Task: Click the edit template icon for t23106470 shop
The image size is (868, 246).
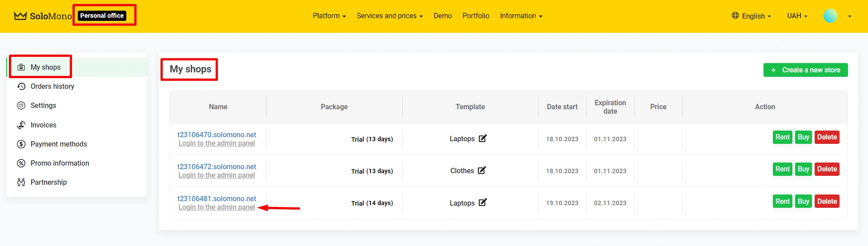Action: 482,139
